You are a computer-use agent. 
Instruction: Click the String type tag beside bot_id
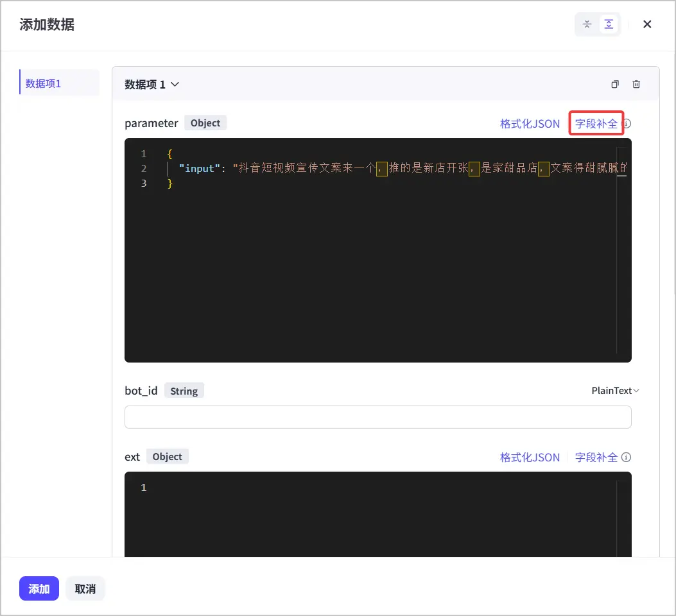pyautogui.click(x=184, y=391)
